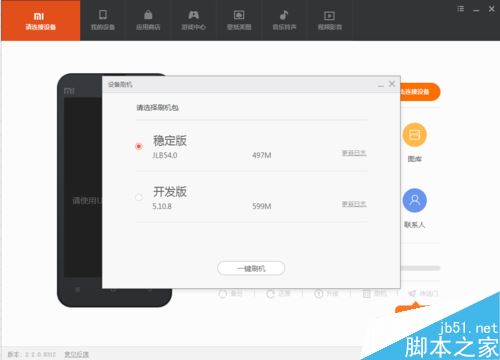500x360 pixels.
Task: Click the video play icon in top bar
Action: (330, 16)
